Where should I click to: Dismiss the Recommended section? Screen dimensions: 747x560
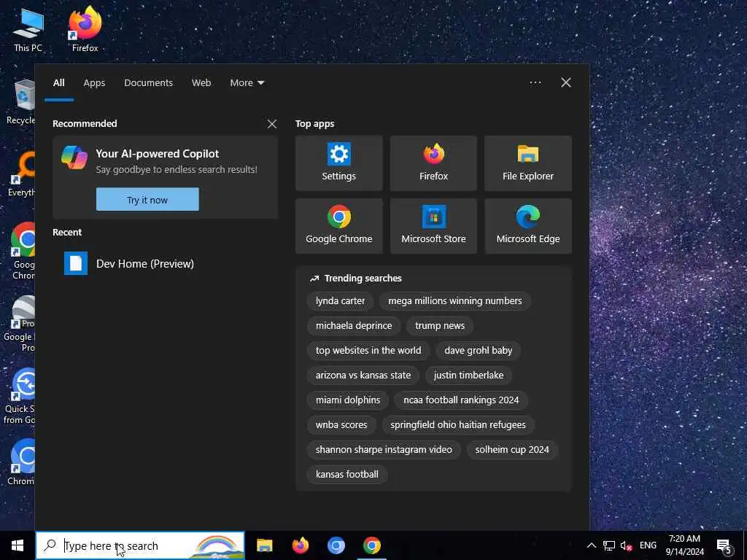[x=272, y=124]
